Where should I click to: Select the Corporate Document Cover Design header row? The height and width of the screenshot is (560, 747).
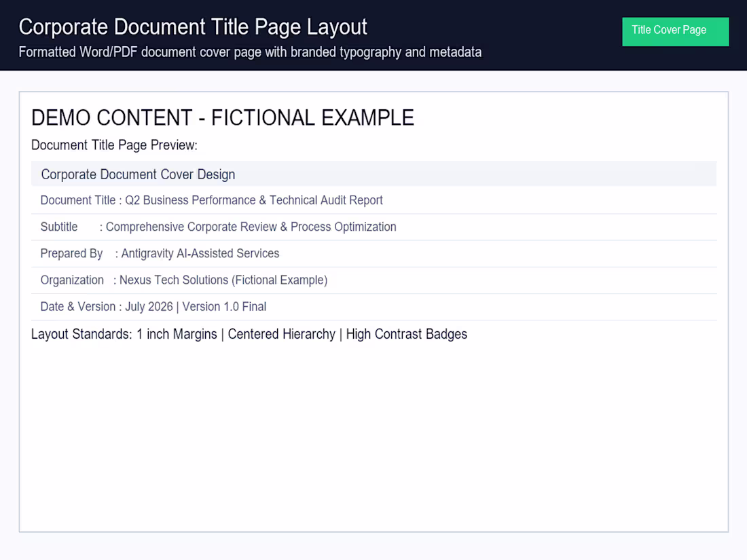pyautogui.click(x=374, y=174)
